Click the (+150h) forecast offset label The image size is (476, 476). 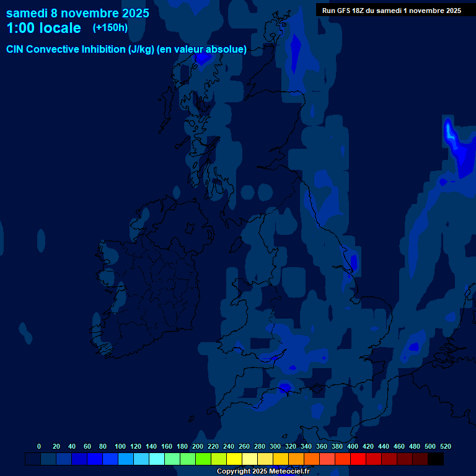(110, 28)
